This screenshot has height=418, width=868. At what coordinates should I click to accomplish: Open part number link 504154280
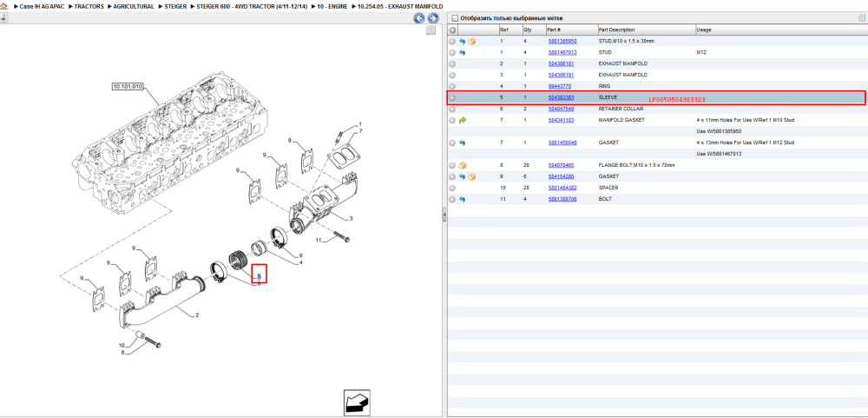(560, 176)
